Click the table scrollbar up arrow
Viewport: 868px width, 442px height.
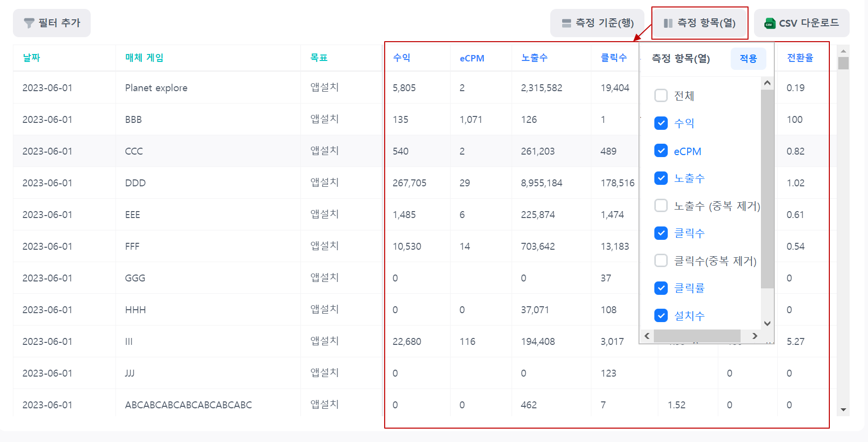[843, 51]
